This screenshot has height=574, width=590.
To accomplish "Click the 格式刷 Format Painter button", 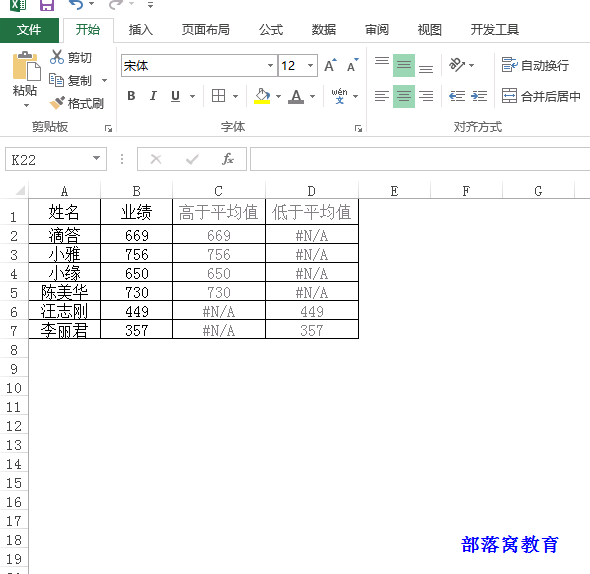I will point(77,103).
